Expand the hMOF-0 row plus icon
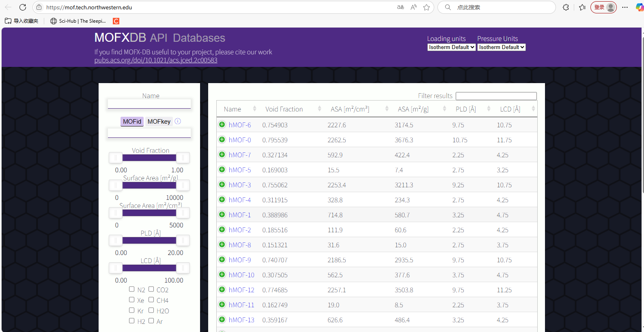This screenshot has height=332, width=644. [x=222, y=139]
